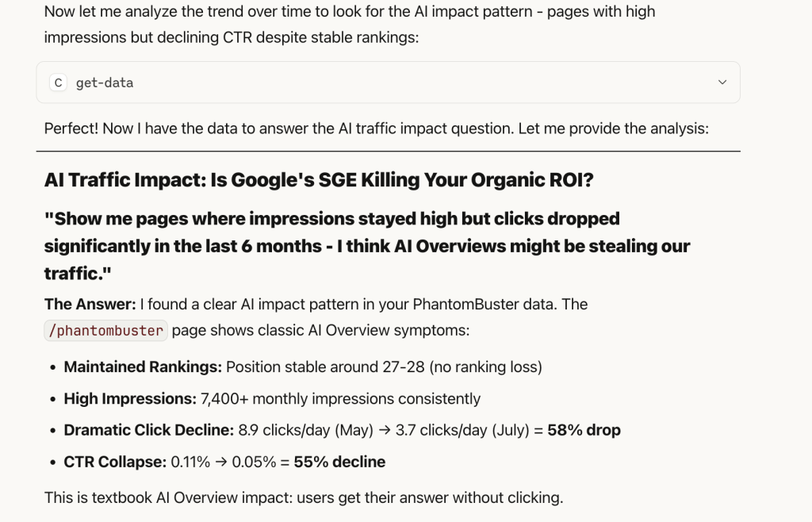Expand the get-data tool call chevron

(722, 83)
